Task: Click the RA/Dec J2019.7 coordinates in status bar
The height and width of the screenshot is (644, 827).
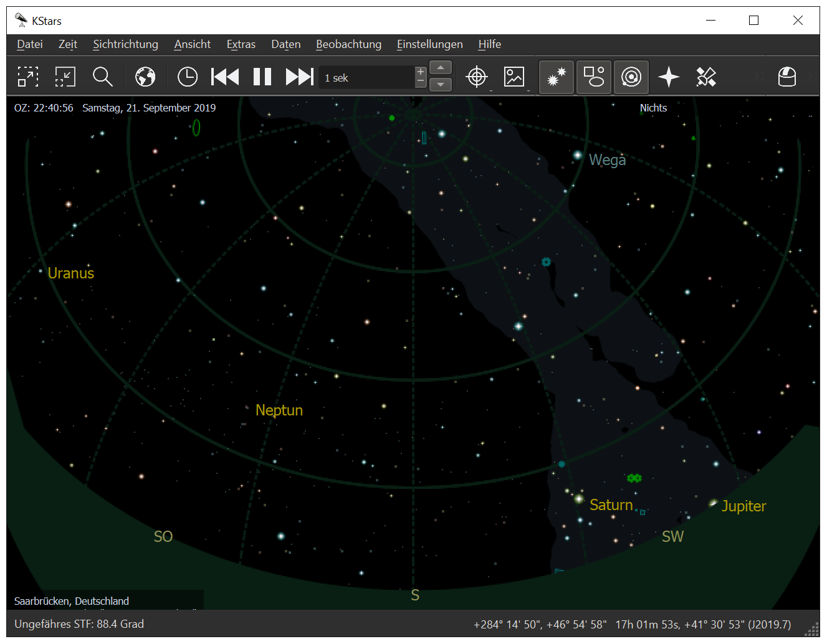Action: [x=703, y=625]
